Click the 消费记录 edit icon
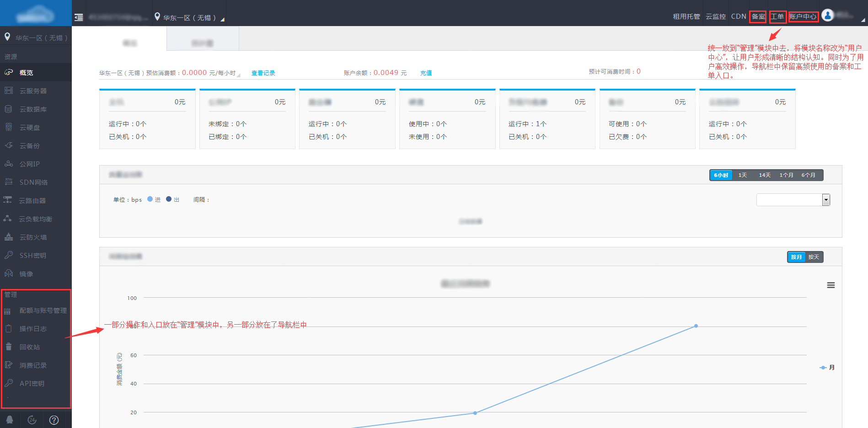868x428 pixels. click(9, 365)
